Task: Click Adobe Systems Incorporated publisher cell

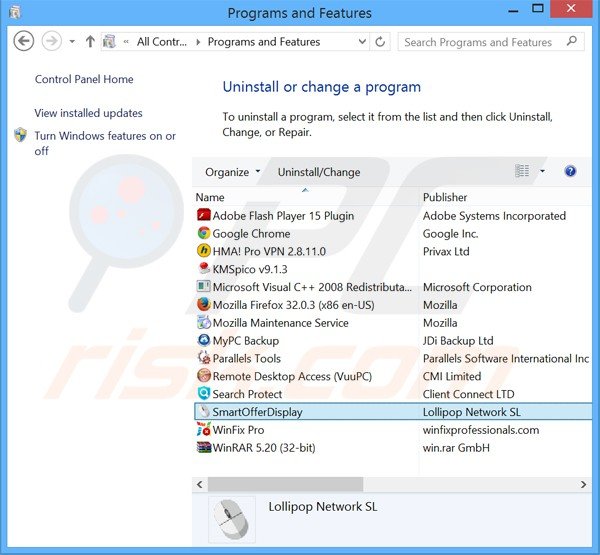Action: coord(494,215)
